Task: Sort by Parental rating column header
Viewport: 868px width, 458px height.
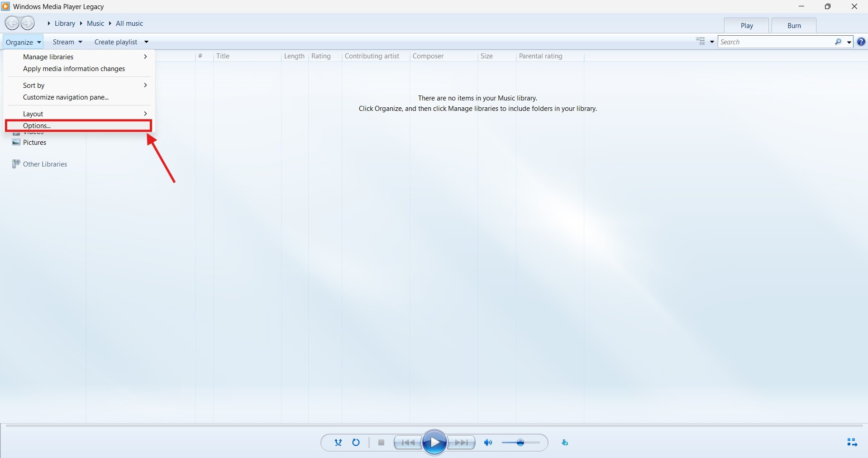Action: click(550, 56)
